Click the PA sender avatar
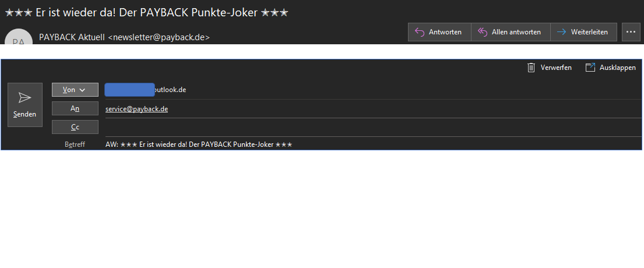 (19, 37)
